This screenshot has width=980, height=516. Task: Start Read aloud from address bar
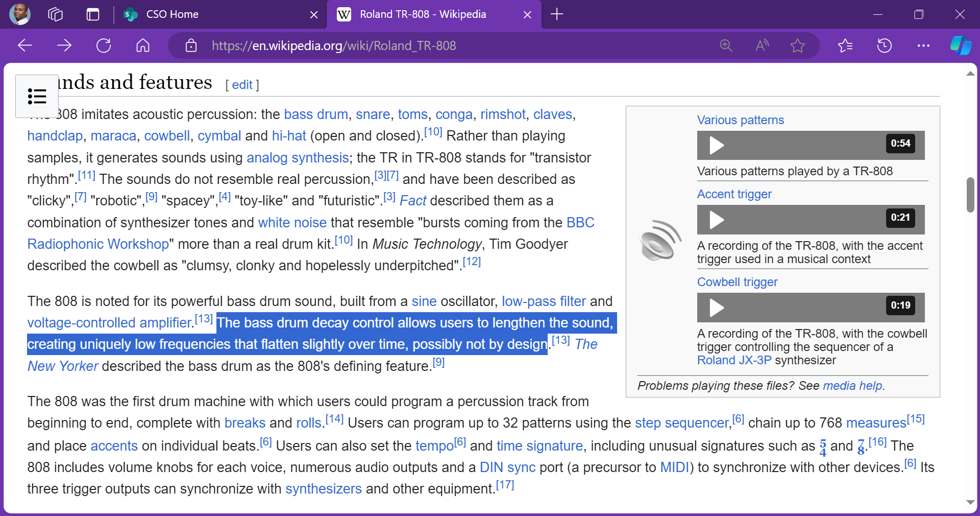click(x=762, y=45)
